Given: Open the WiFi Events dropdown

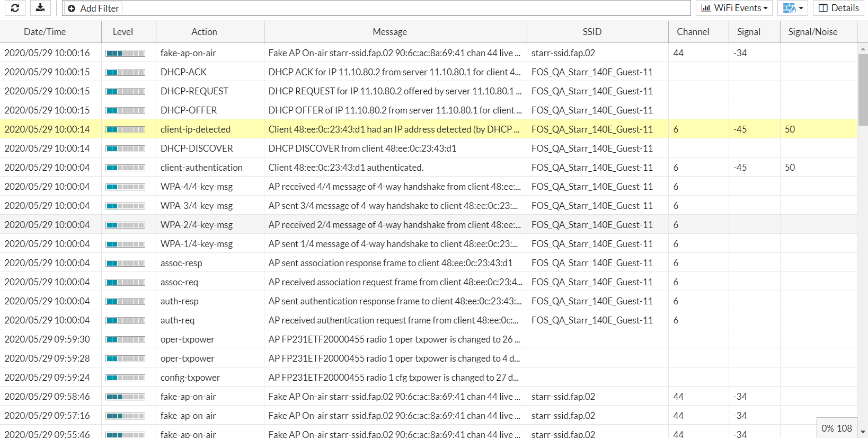Looking at the screenshot, I should (734, 8).
